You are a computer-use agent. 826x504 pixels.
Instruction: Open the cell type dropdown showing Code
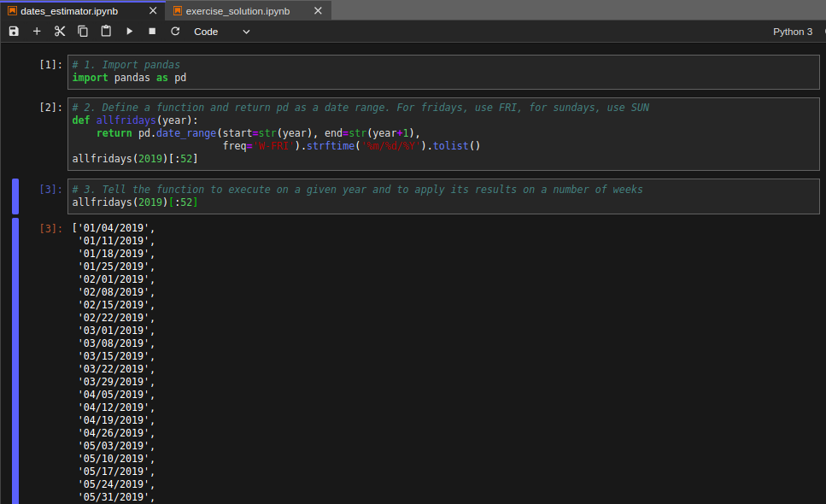coord(222,32)
